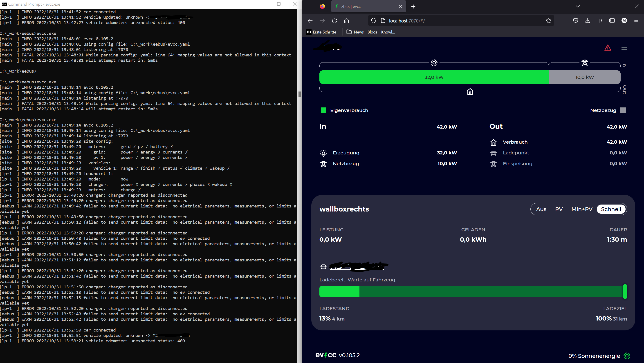Open the Firefox application menu
This screenshot has height=363, width=644.
pyautogui.click(x=637, y=20)
